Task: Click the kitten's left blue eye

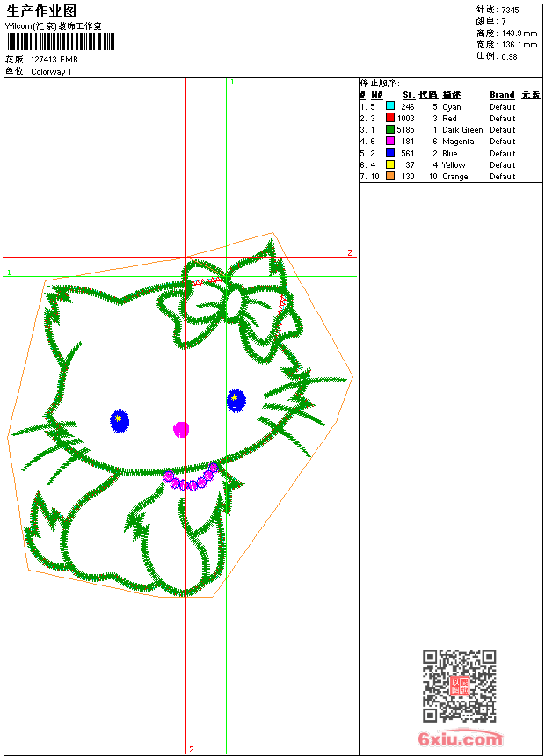Action: [x=120, y=420]
